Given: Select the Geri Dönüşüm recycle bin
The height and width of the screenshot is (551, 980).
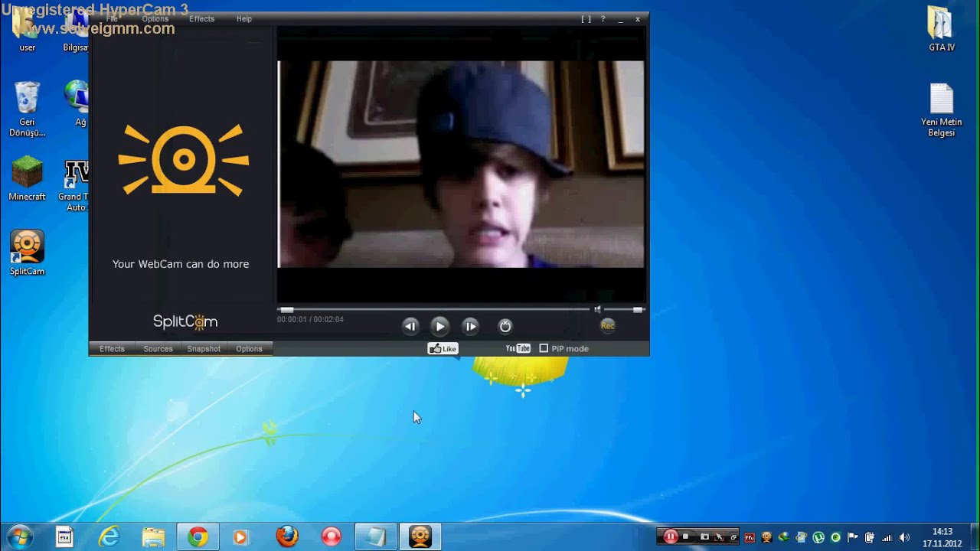Looking at the screenshot, I should coord(27,109).
